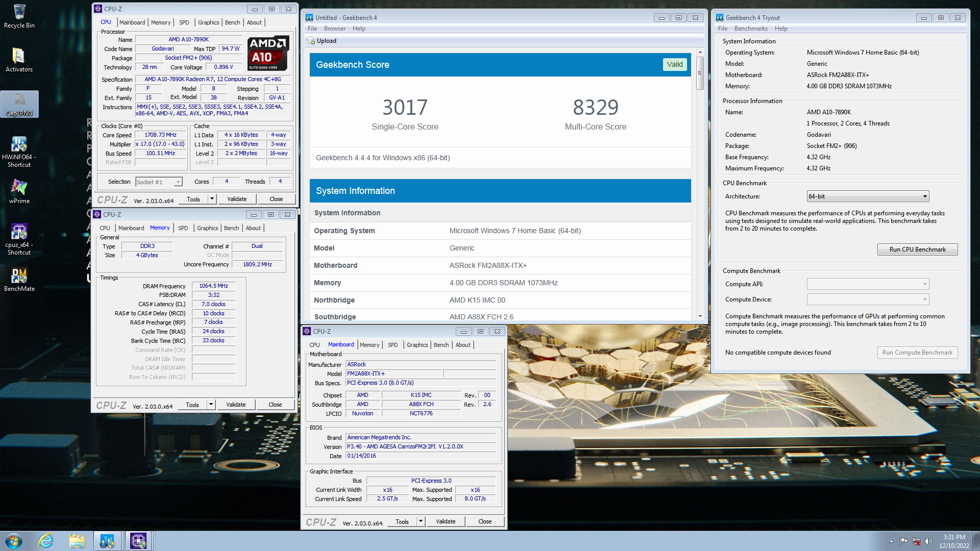
Task: Open Internet Explorer from the taskbar
Action: pyautogui.click(x=46, y=541)
